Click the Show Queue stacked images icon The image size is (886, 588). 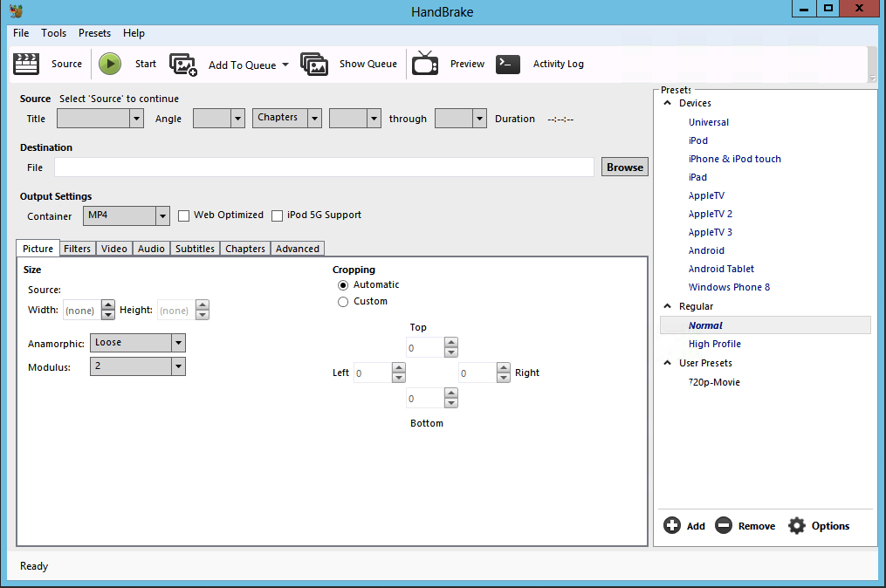coord(314,64)
